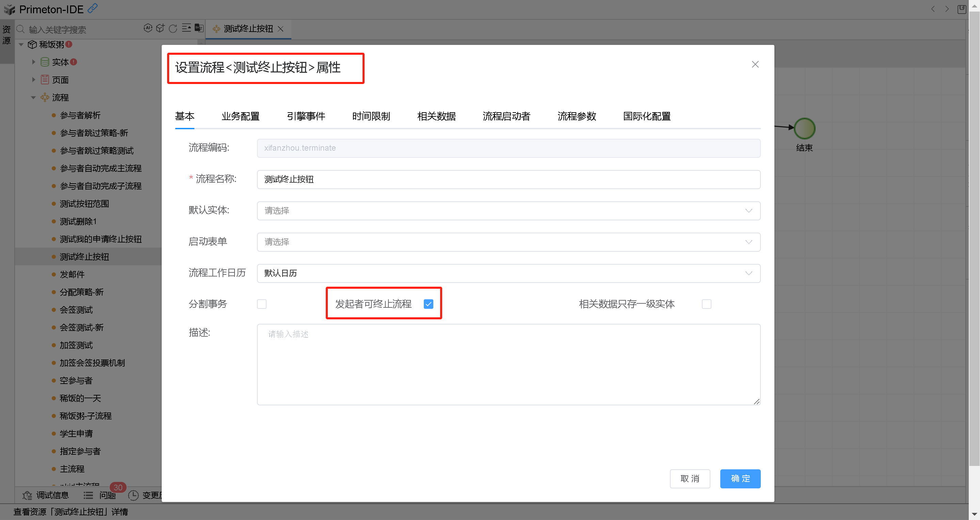Viewport: 980px width, 520px height.
Task: Open the 启动表单 dropdown
Action: [x=508, y=242]
